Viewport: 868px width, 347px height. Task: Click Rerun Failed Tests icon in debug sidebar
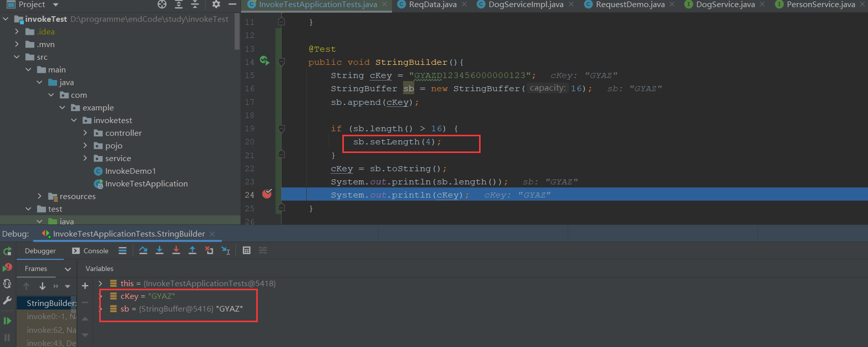coord(7,267)
